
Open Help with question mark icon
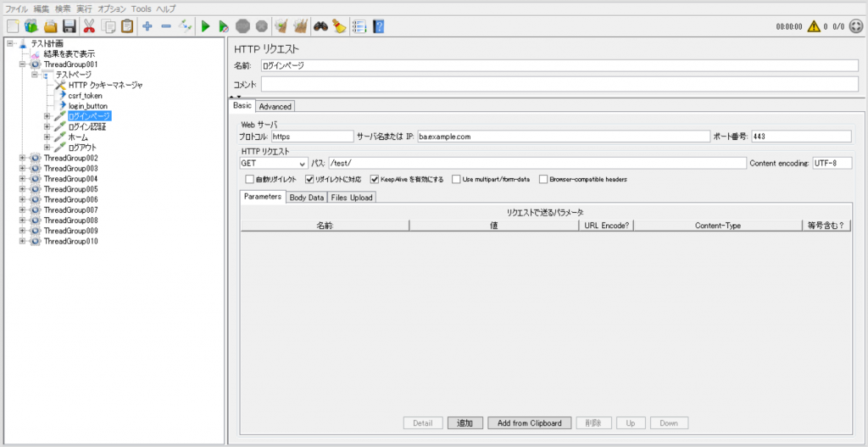[379, 26]
